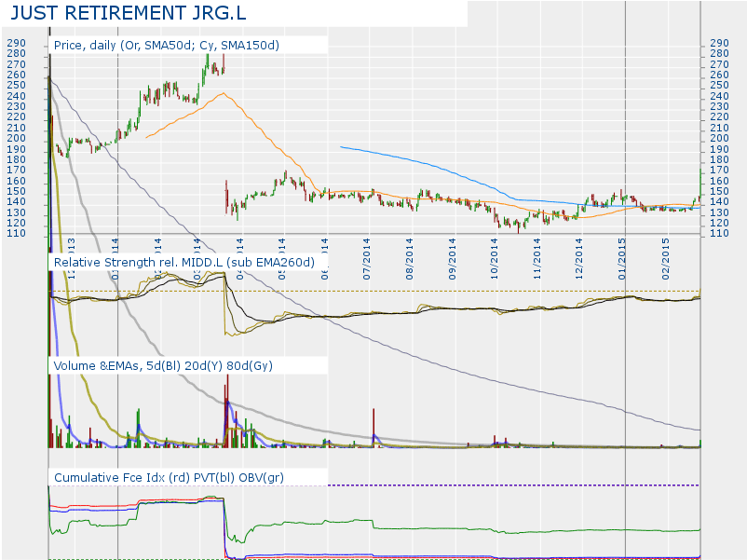
Task: Click the 290 value on right price axis
Action: [719, 43]
